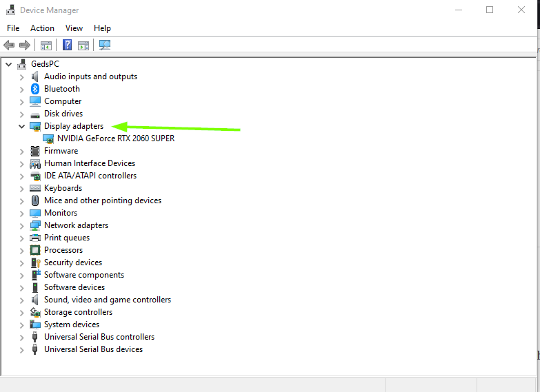Select the Monitors category label
Screen dimensions: 540x392
61,213
